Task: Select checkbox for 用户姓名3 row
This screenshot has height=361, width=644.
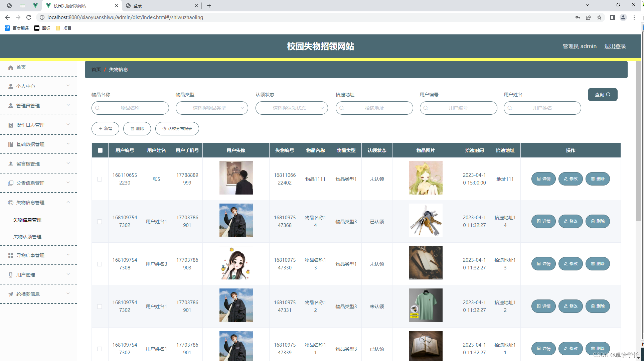Action: pos(100,264)
